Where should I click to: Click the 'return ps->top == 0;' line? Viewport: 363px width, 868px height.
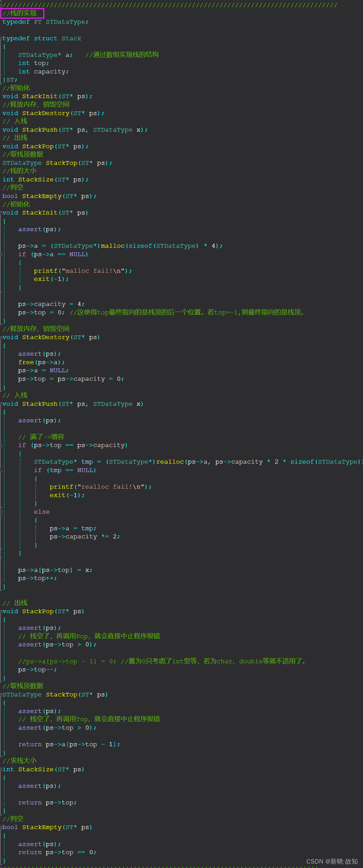click(x=57, y=852)
